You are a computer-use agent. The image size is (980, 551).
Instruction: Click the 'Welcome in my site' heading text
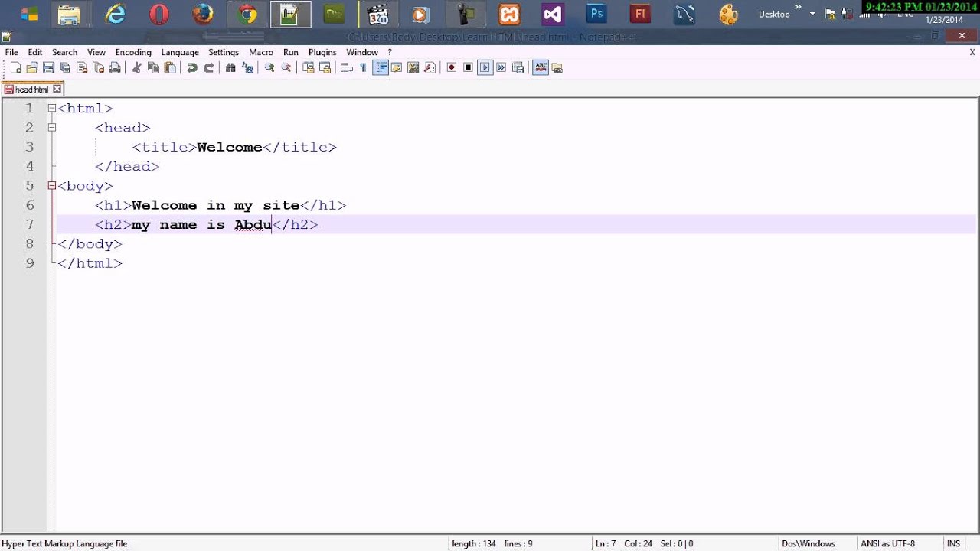pyautogui.click(x=215, y=205)
